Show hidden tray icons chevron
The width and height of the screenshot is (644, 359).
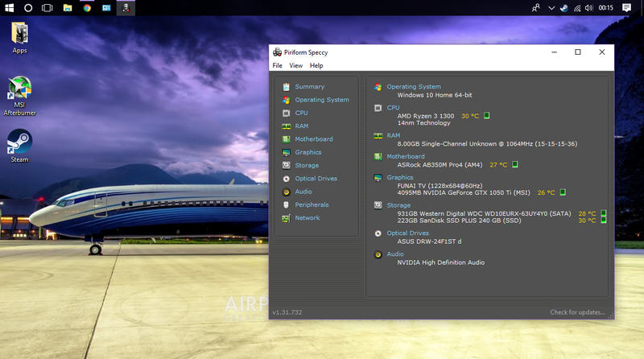coord(551,8)
